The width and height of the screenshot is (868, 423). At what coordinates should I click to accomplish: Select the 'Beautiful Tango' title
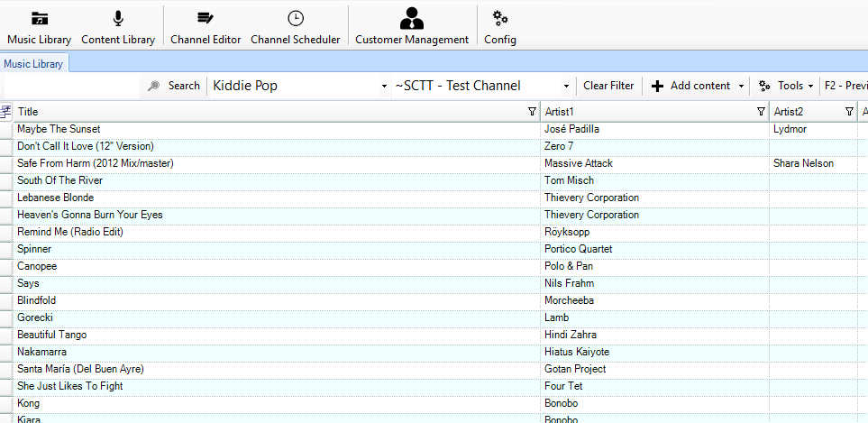pos(52,335)
